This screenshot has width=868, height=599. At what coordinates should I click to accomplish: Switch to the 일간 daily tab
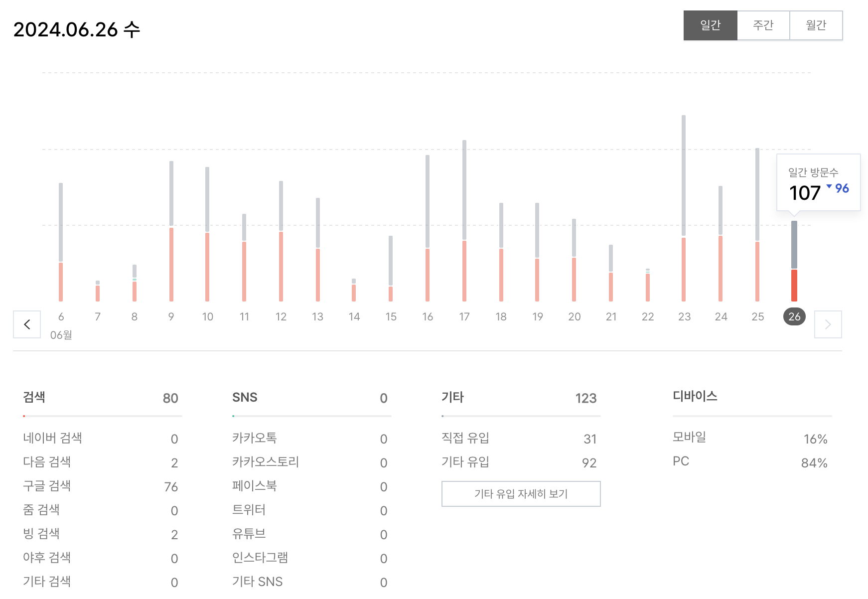(711, 25)
